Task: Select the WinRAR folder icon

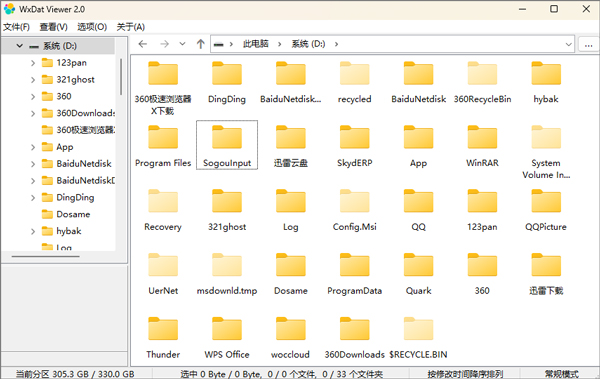Action: pos(482,137)
